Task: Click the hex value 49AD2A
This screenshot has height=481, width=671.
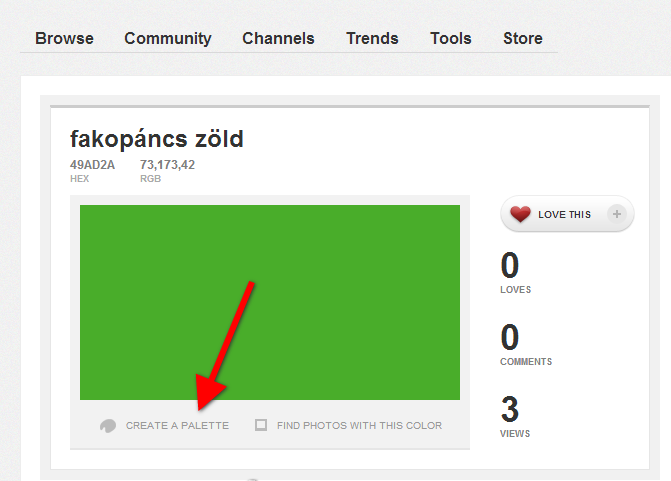Action: (92, 165)
